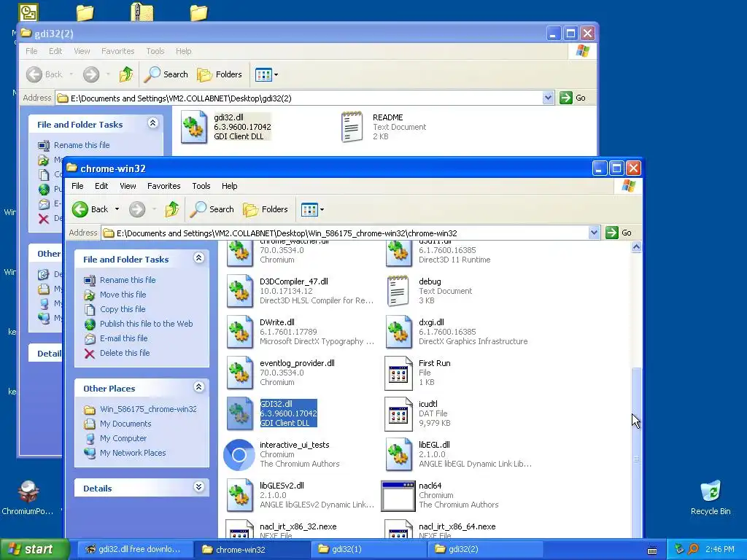Screen dimensions: 747x560
Task: Open My Documents in chrome-win32 Other Places
Action: 125,424
